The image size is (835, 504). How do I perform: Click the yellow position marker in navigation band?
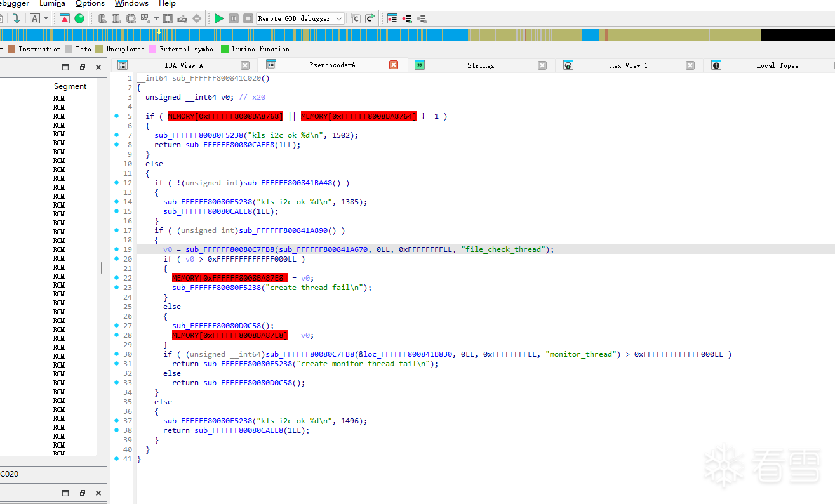(159, 31)
